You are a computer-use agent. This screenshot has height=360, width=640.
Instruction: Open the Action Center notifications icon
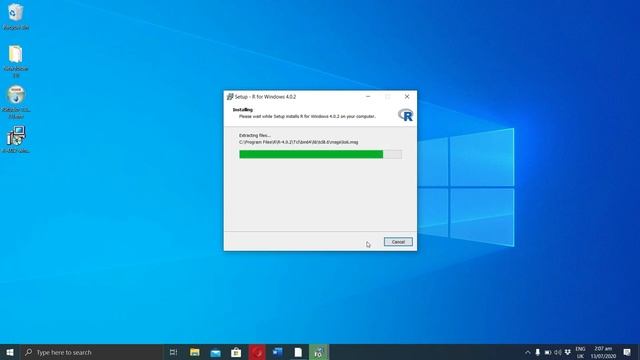627,352
